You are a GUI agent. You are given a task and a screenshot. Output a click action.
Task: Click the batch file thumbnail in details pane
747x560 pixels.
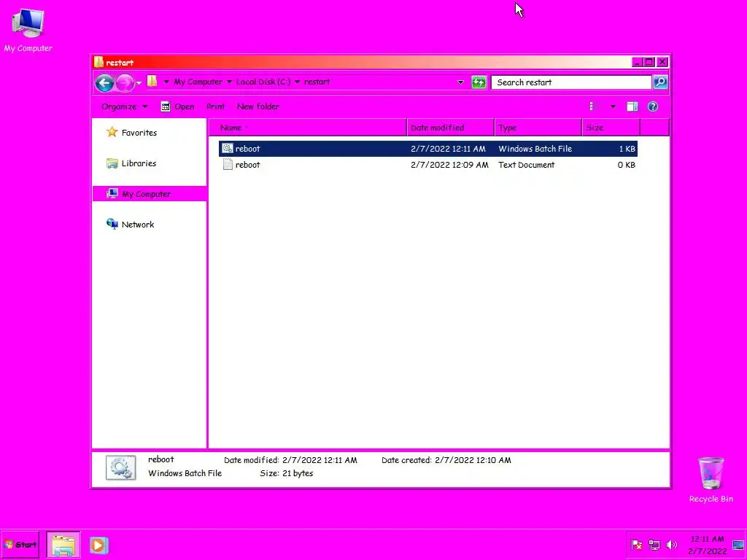[x=120, y=467]
